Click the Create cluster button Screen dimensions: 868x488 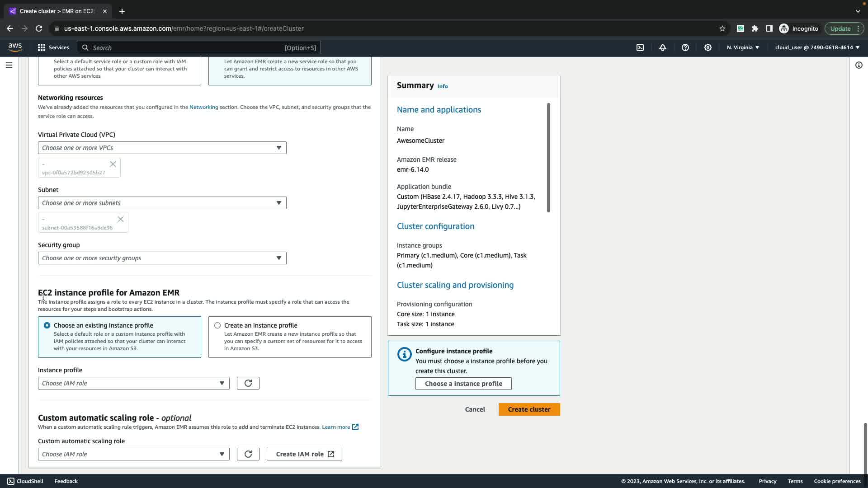tap(529, 409)
